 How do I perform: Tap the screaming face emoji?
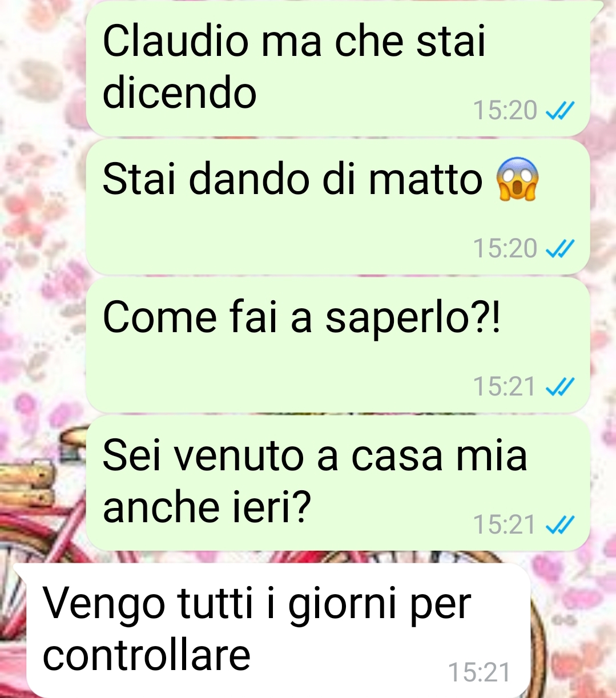[x=518, y=179]
